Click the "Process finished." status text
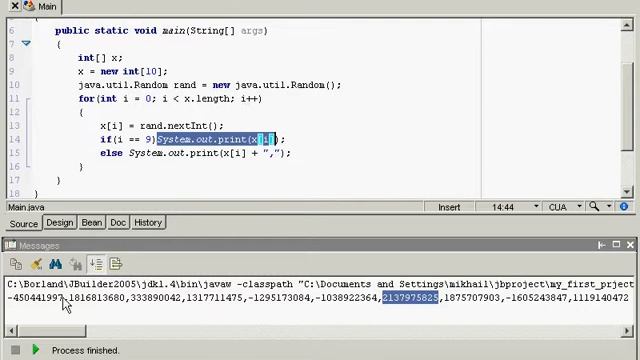The image size is (640, 360). pyautogui.click(x=85, y=351)
